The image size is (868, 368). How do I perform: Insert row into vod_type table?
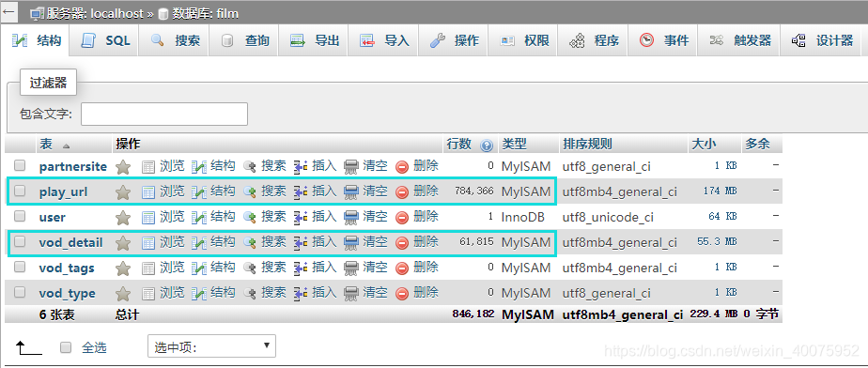pos(315,293)
